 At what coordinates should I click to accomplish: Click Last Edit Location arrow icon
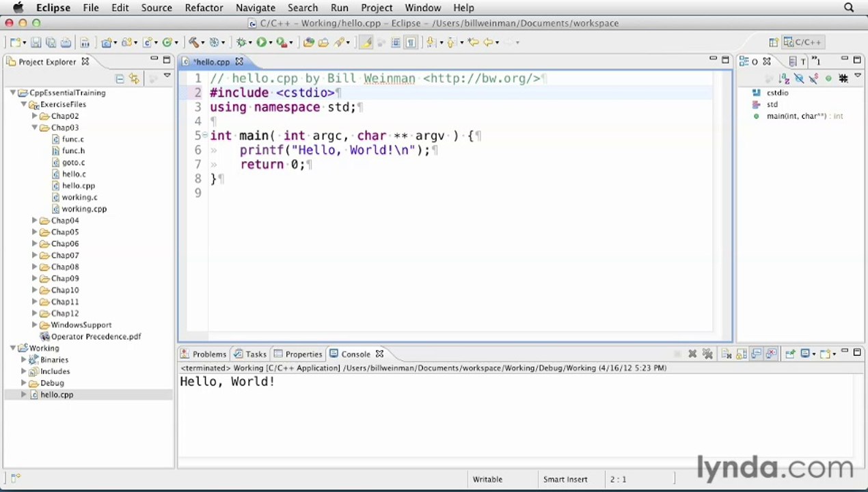[473, 42]
